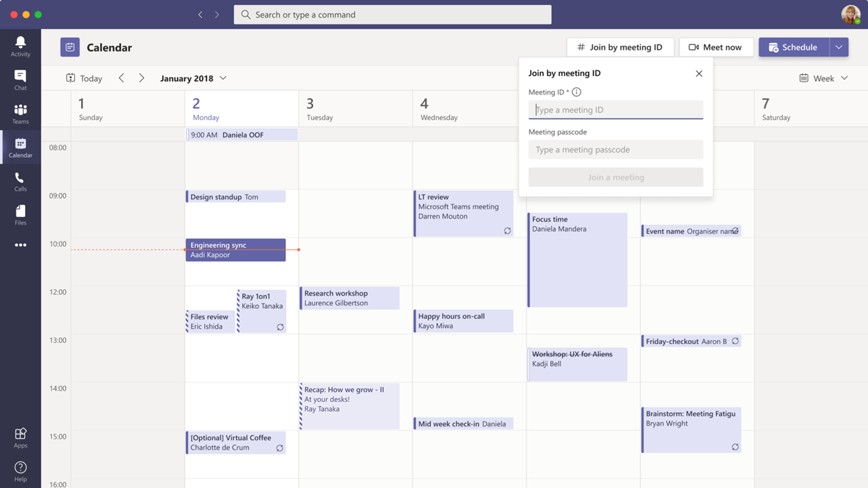Viewport: 868px width, 488px height.
Task: Jump to Today in the calendar
Action: click(84, 78)
